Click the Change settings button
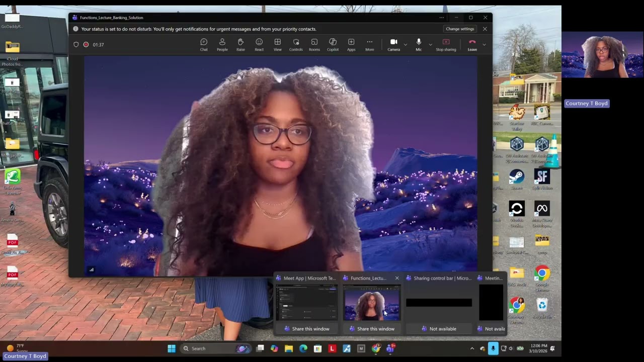Screen dimensions: 644x362 460,29
